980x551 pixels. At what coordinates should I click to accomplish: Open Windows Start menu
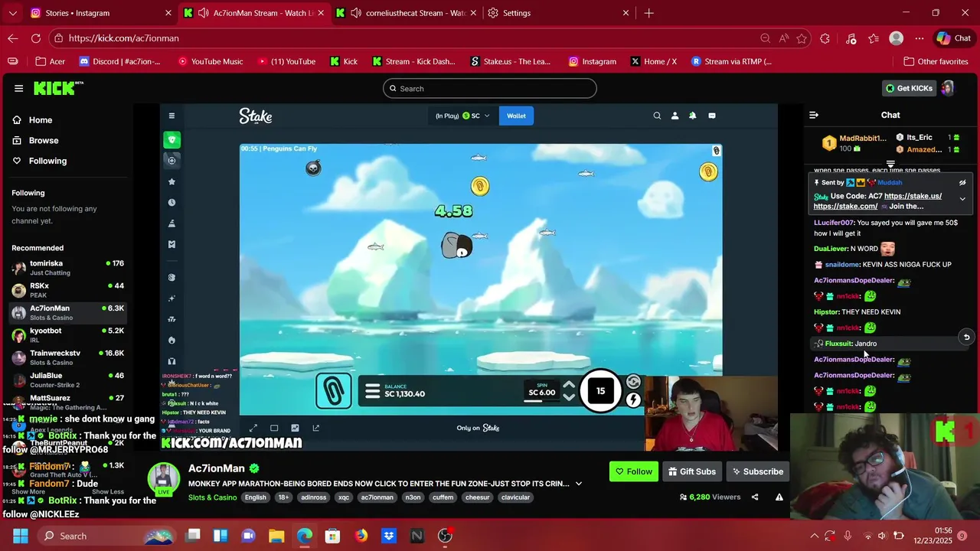click(21, 536)
